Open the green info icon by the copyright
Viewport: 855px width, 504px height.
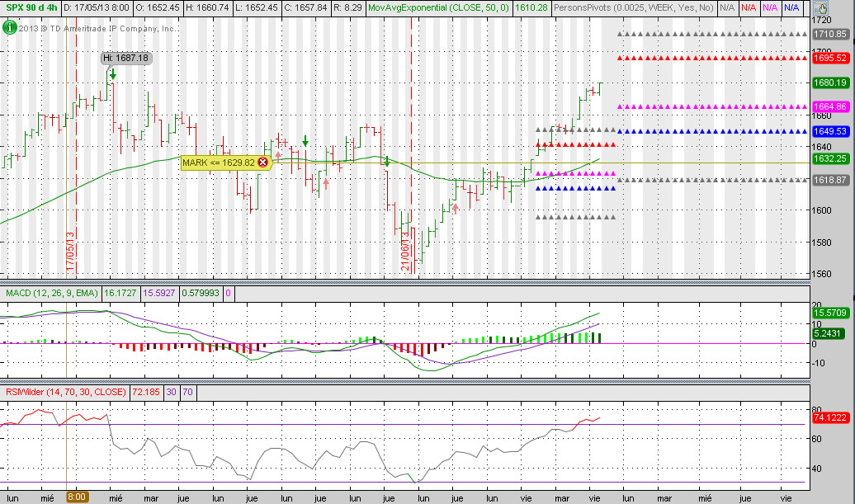[x=9, y=26]
